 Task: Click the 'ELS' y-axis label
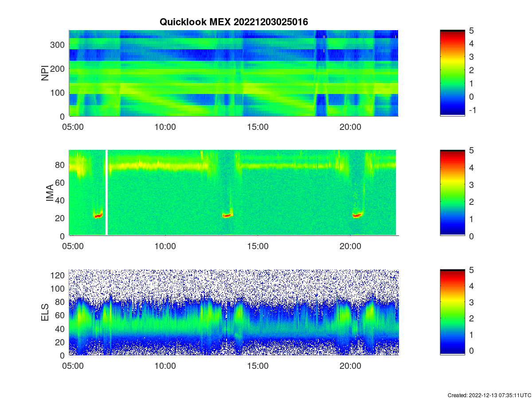click(x=45, y=313)
